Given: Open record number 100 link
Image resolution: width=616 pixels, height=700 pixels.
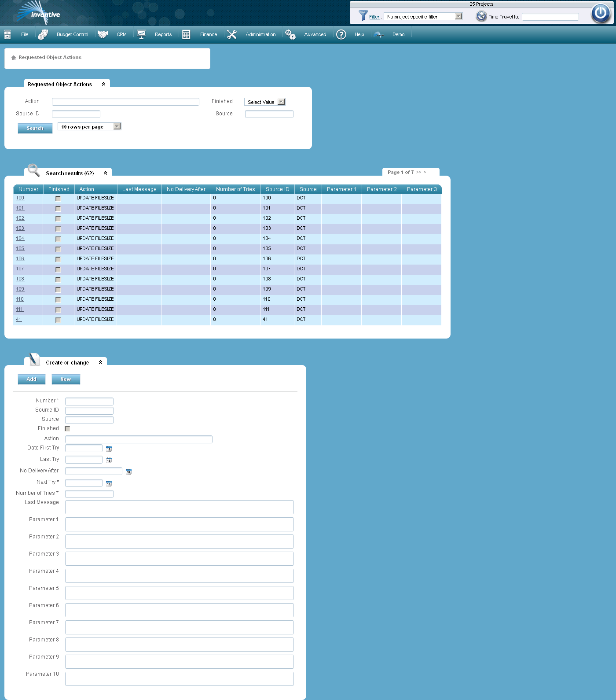Looking at the screenshot, I should pyautogui.click(x=20, y=198).
